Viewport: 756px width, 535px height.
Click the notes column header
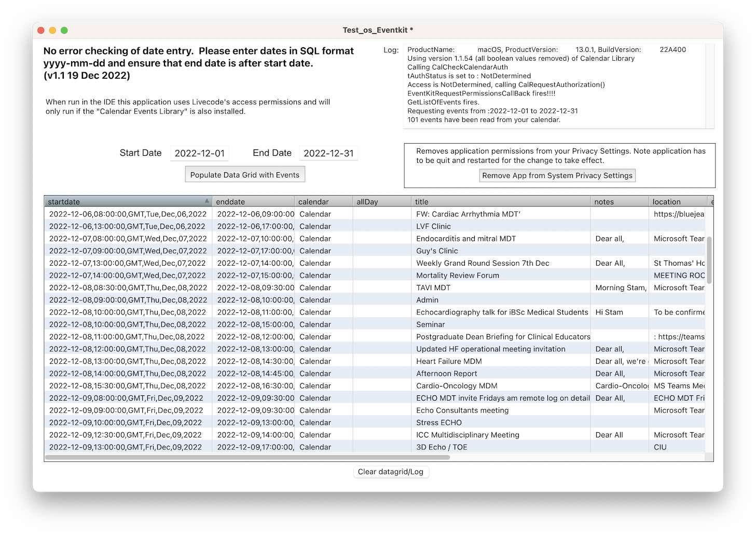[x=618, y=202]
